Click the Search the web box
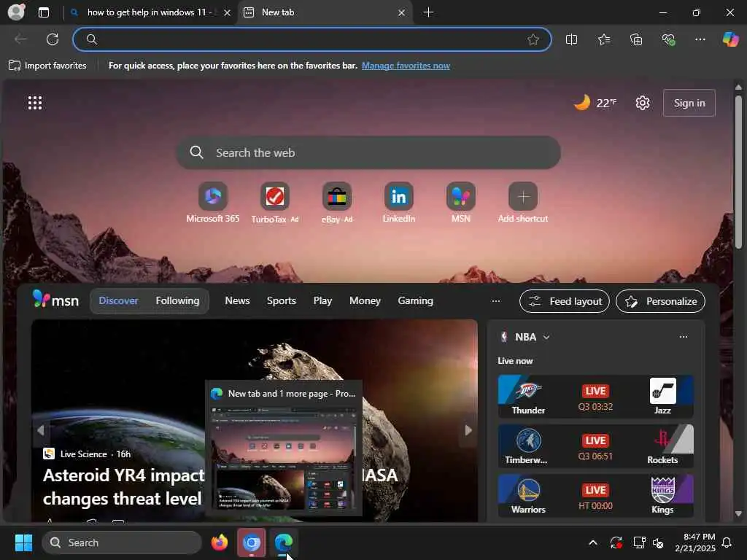The image size is (747, 560). click(368, 153)
